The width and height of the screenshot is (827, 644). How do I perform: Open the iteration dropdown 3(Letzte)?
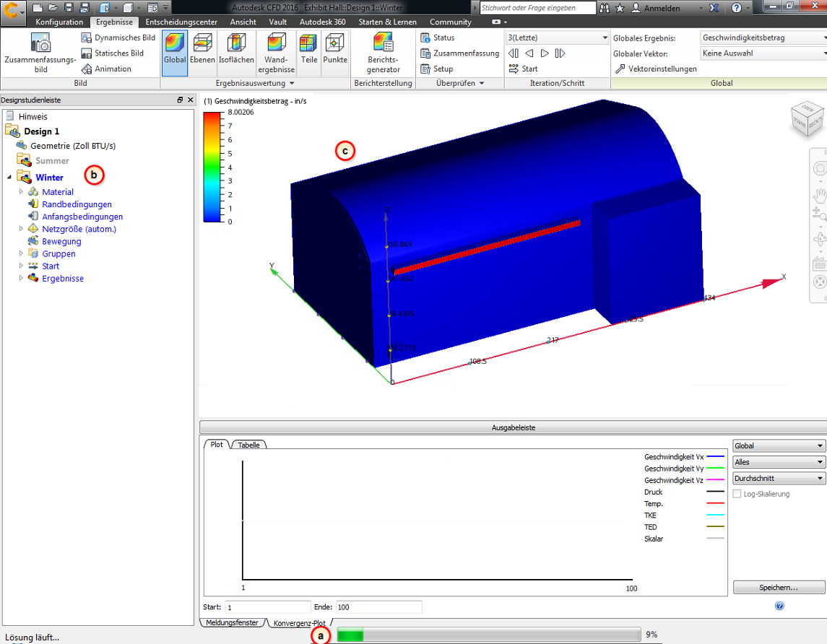point(557,38)
